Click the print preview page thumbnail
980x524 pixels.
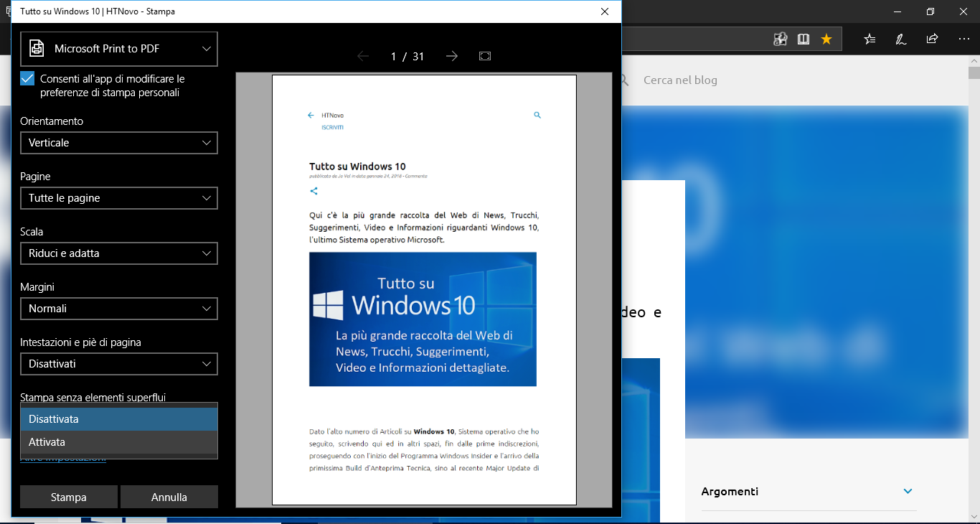[424, 290]
